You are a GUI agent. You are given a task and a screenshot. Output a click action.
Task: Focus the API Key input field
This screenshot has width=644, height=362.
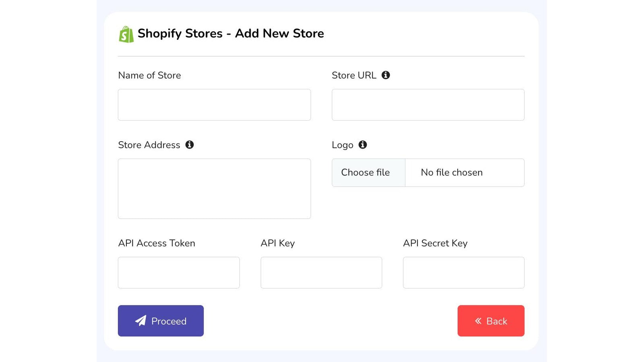[x=321, y=273]
